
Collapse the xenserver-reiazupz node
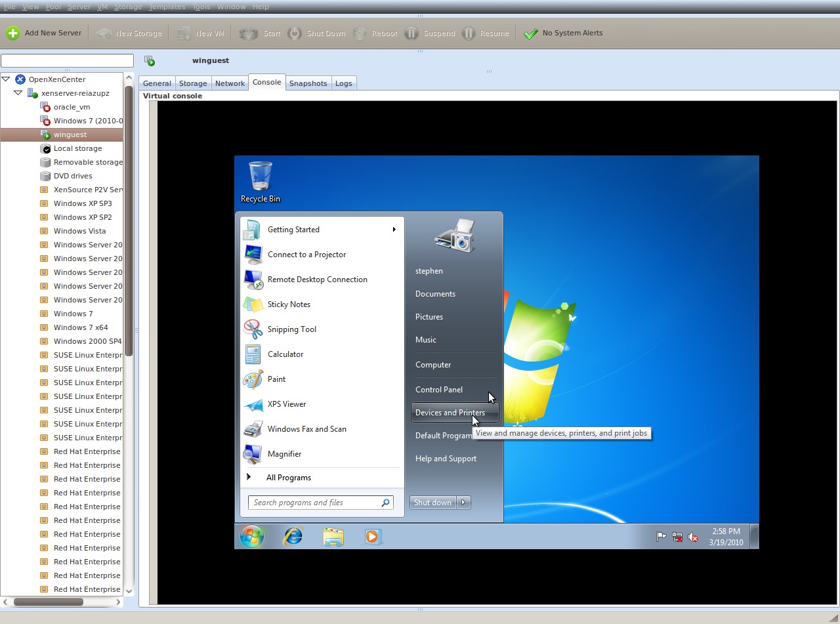tap(18, 93)
